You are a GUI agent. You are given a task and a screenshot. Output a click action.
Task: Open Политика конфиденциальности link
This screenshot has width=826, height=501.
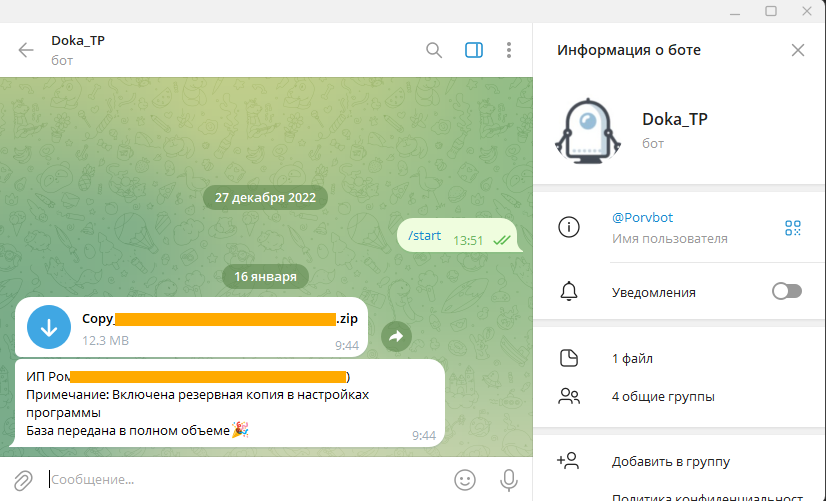(707, 497)
